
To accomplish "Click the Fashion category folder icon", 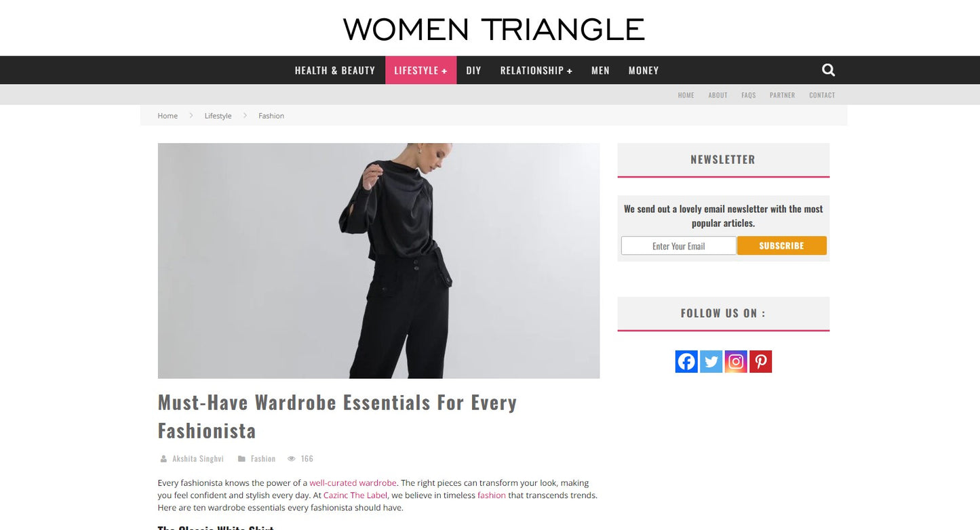I will click(241, 459).
